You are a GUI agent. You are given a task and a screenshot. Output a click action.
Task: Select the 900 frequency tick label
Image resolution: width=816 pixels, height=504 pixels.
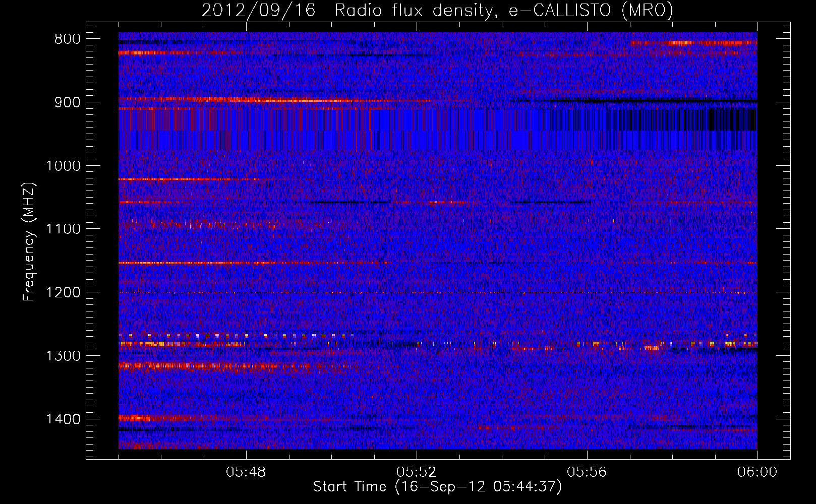coord(68,103)
